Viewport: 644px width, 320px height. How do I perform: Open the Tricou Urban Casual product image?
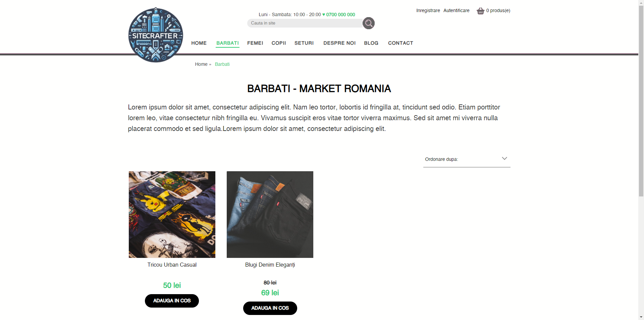172,215
